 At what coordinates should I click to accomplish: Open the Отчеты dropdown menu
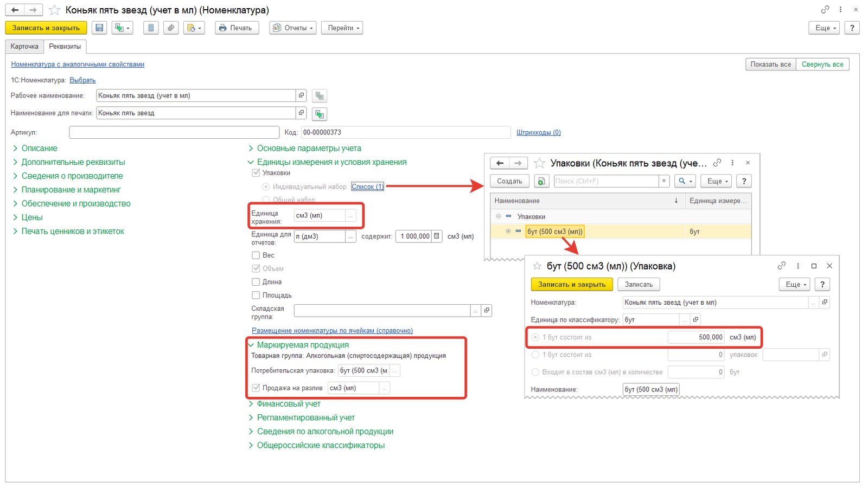(293, 28)
